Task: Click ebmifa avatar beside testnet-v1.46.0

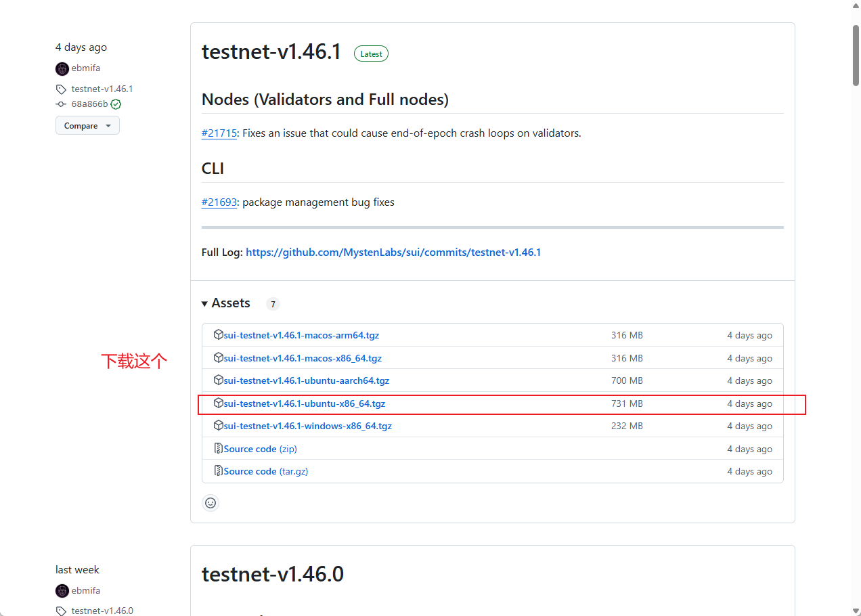Action: [x=62, y=591]
